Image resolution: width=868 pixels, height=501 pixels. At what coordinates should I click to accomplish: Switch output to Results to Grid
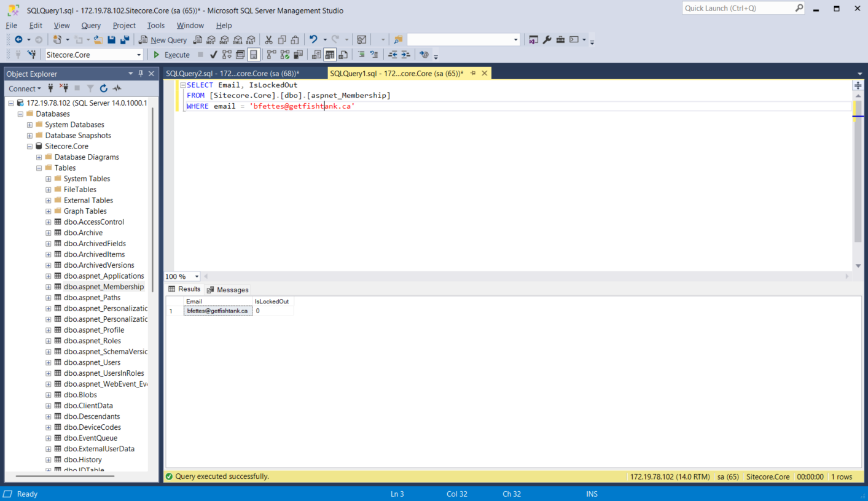pos(330,55)
